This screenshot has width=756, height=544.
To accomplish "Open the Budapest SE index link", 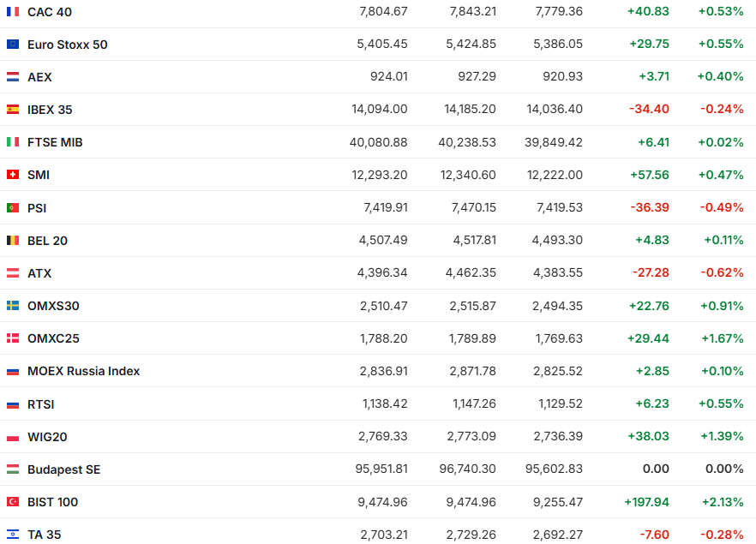I will (x=63, y=469).
